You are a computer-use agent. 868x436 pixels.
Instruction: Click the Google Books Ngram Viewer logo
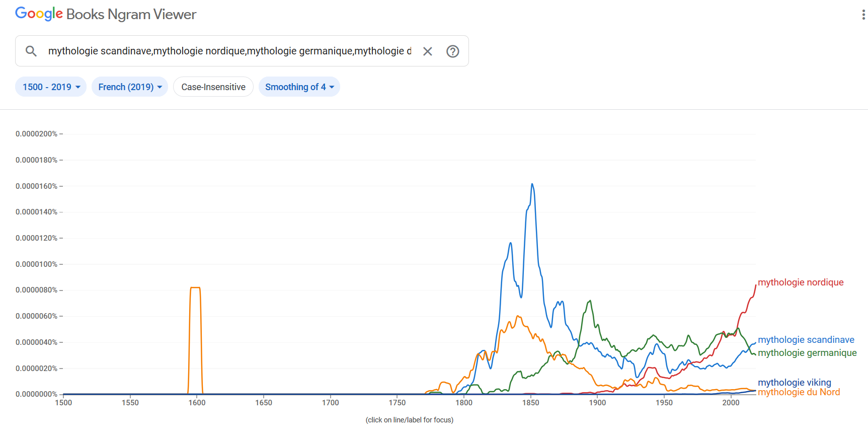point(106,14)
